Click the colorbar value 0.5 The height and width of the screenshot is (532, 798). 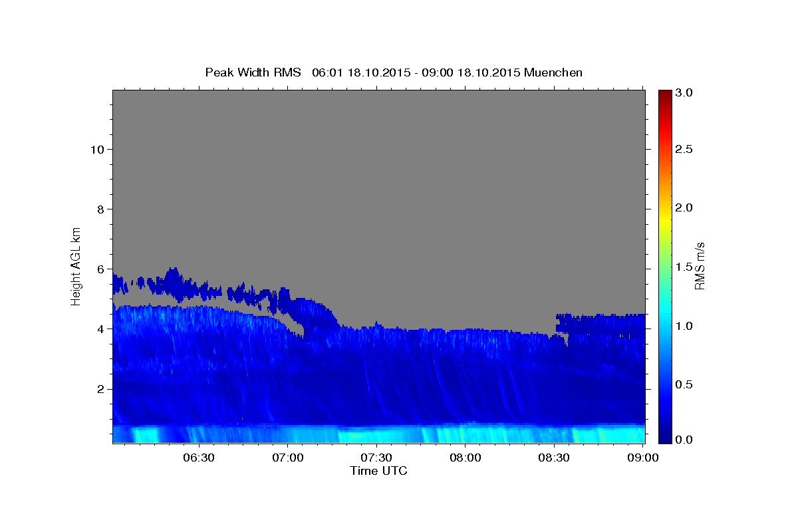pyautogui.click(x=685, y=384)
